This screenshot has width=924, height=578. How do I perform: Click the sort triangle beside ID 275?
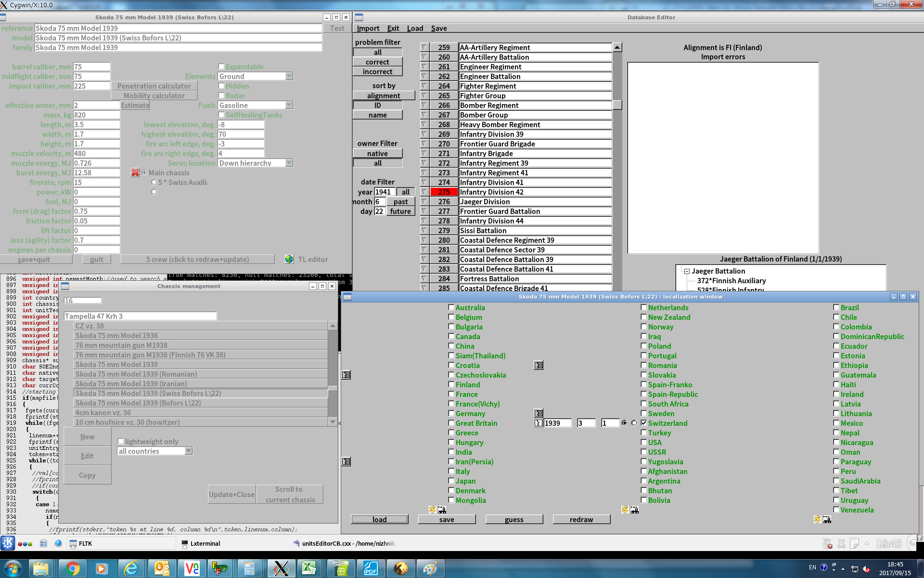[424, 192]
